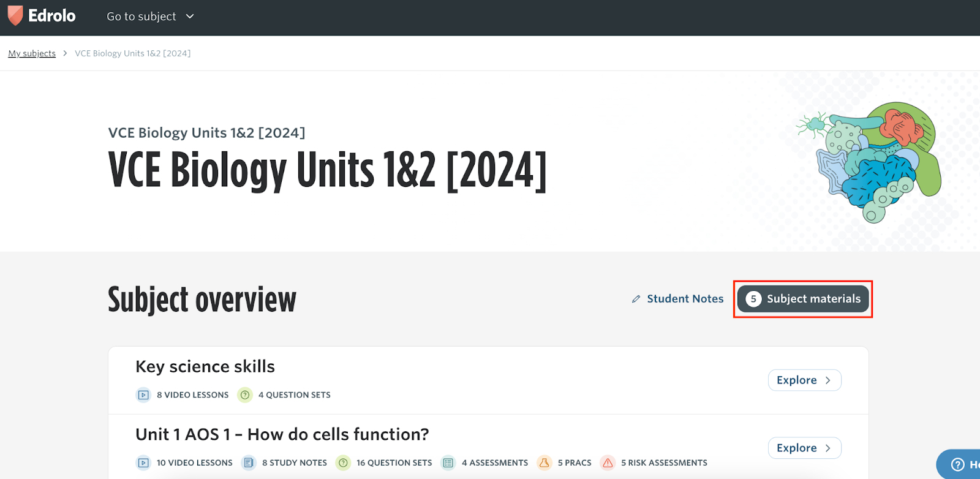Click the chevron on Unit 1 AOS 1 Explore
This screenshot has height=479, width=980.
pyautogui.click(x=828, y=448)
